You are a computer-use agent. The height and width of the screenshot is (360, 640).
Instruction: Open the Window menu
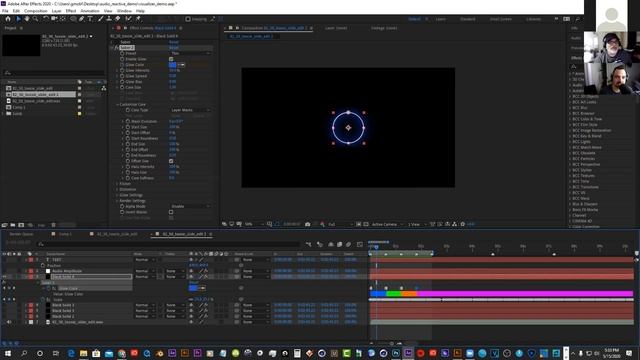click(x=124, y=11)
